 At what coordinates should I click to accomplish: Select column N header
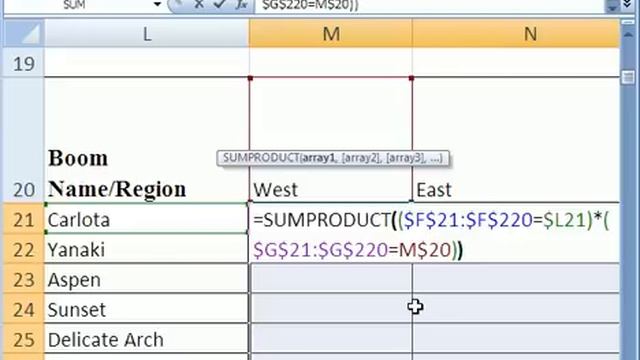[x=516, y=34]
